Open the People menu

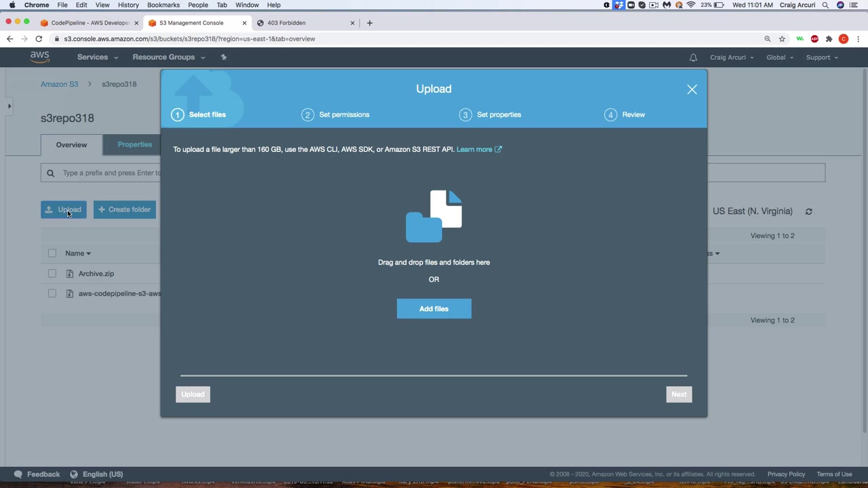point(198,5)
